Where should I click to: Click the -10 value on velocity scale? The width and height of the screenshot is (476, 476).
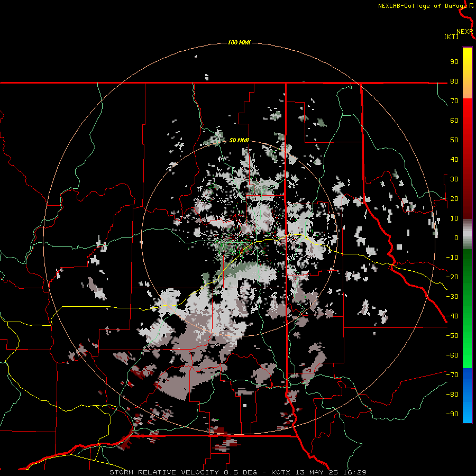(452, 258)
